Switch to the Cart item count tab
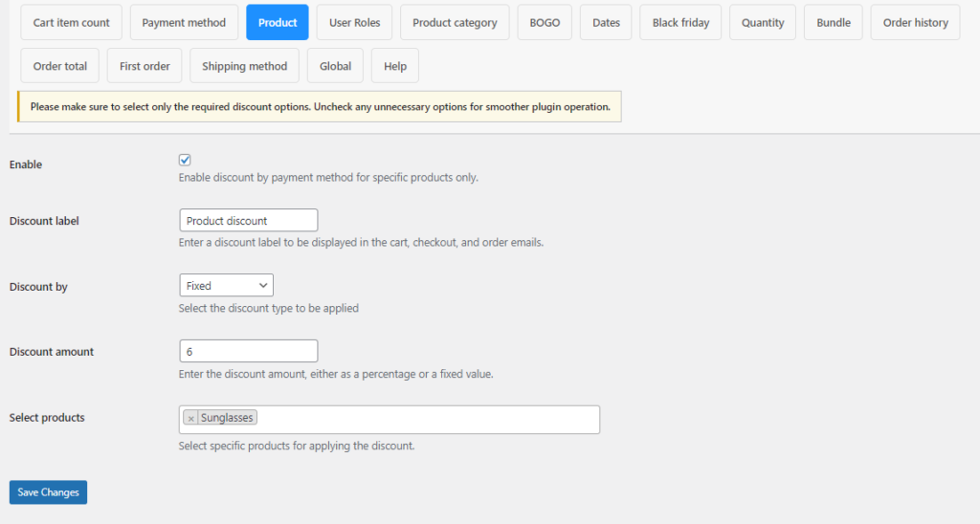The width and height of the screenshot is (980, 524). (x=71, y=23)
